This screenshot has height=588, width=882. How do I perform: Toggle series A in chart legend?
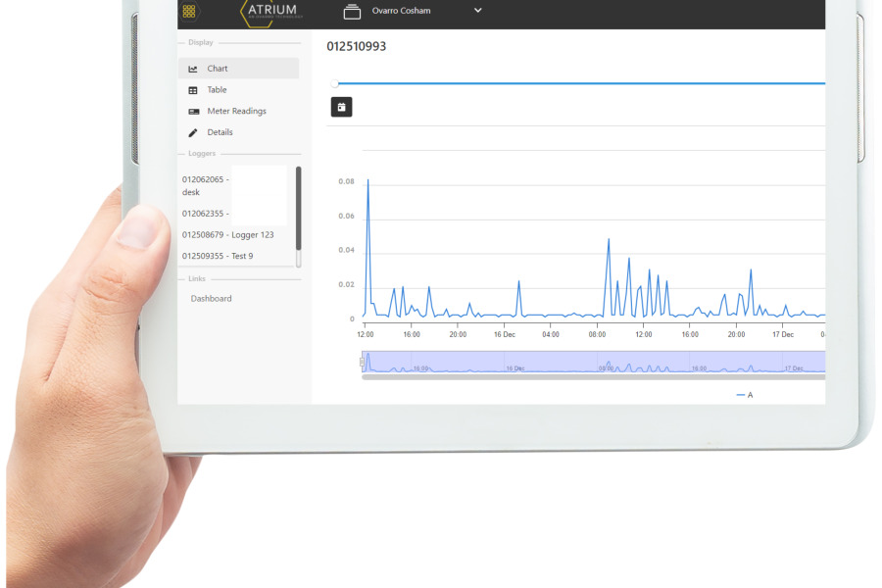coord(745,395)
